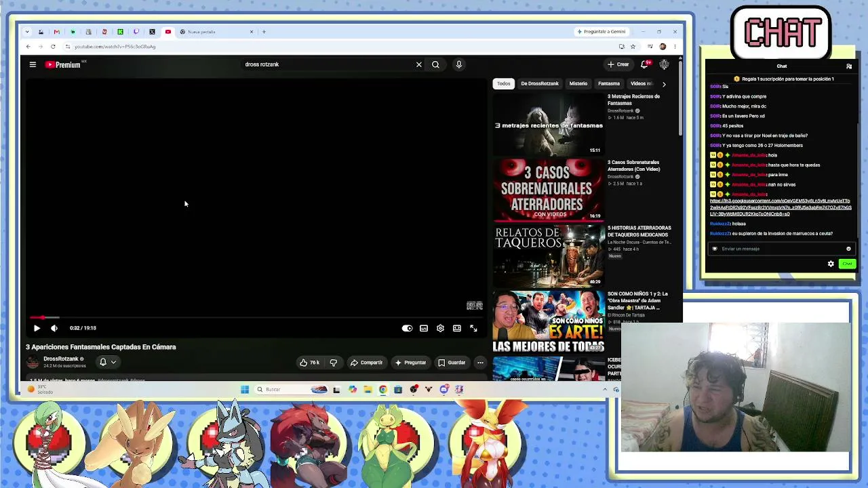This screenshot has height=488, width=868.
Task: Open the YouTube account avatar menu
Action: coord(664,64)
